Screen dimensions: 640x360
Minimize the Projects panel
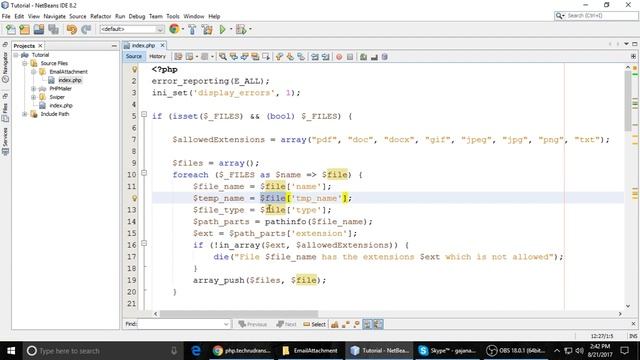[x=114, y=46]
